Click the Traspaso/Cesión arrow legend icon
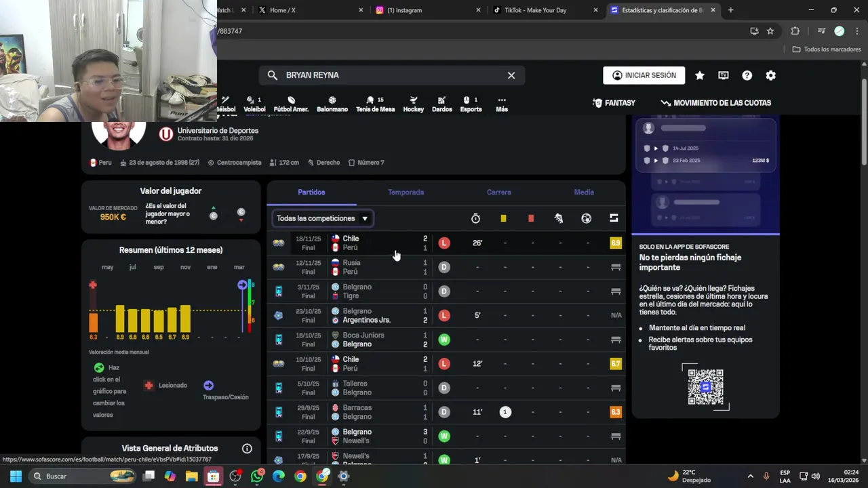 pyautogui.click(x=208, y=386)
